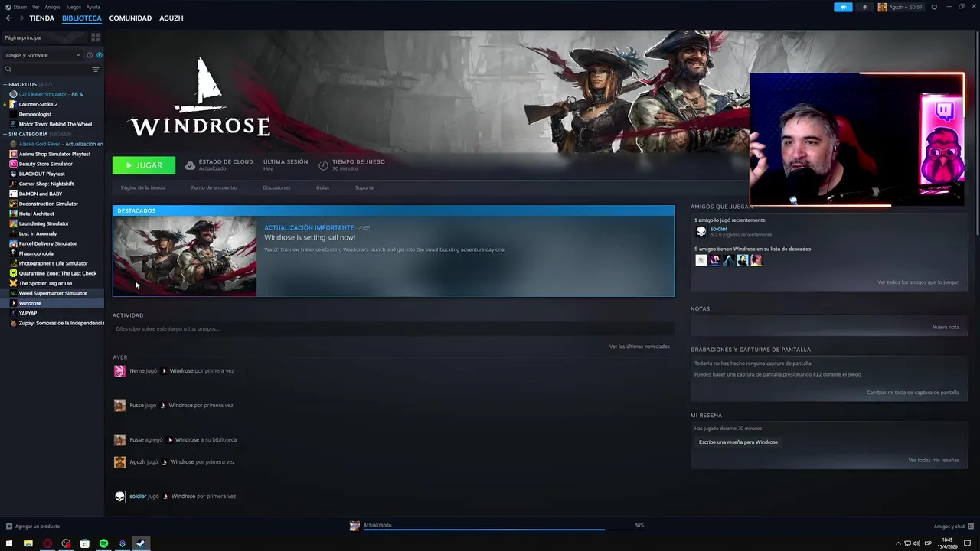980x551 pixels.
Task: Open Aguzh account dropdown
Action: tap(900, 7)
